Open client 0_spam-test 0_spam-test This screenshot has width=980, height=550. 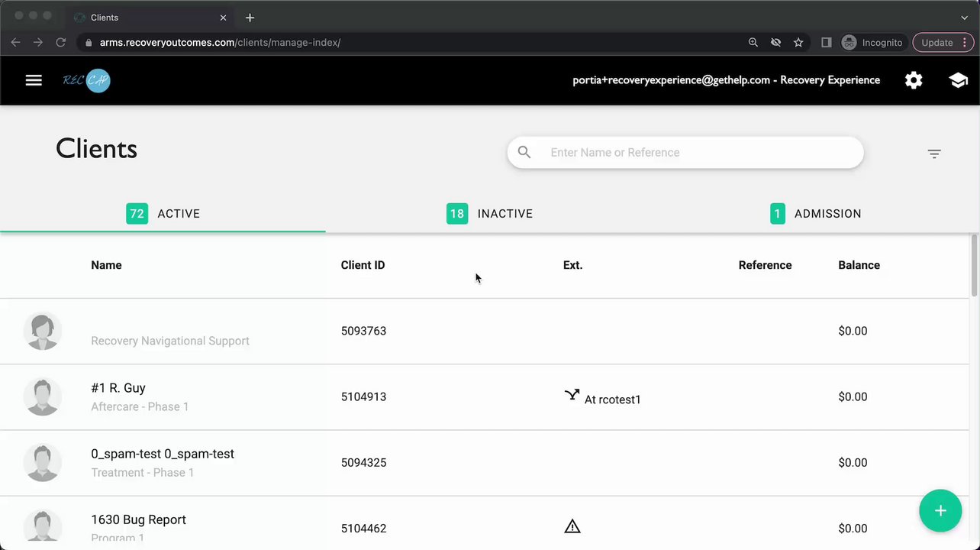pos(163,454)
